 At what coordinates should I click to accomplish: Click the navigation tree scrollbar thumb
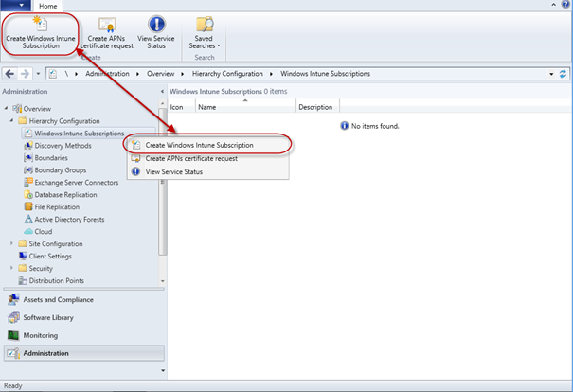[163, 182]
